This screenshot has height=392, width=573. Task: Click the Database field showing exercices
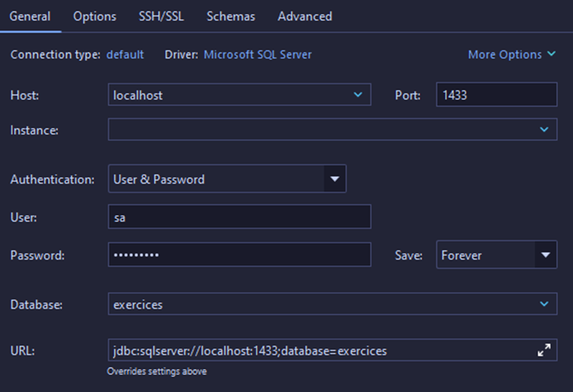[x=316, y=304]
